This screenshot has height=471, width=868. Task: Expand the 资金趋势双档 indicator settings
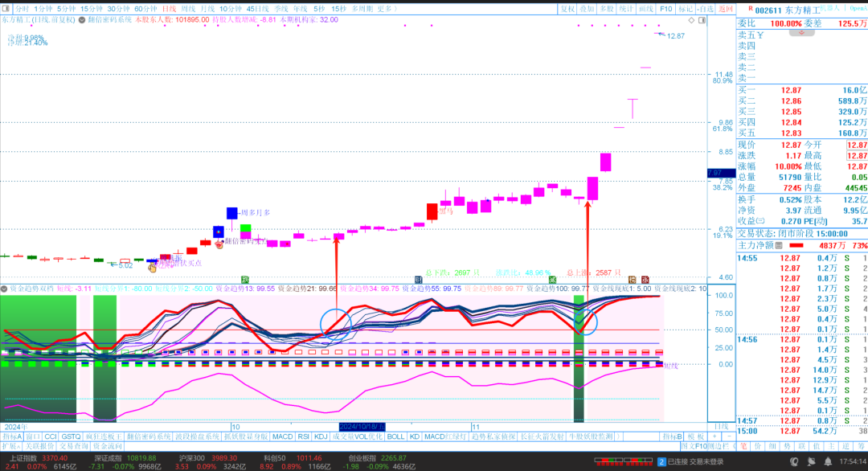pyautogui.click(x=5, y=289)
